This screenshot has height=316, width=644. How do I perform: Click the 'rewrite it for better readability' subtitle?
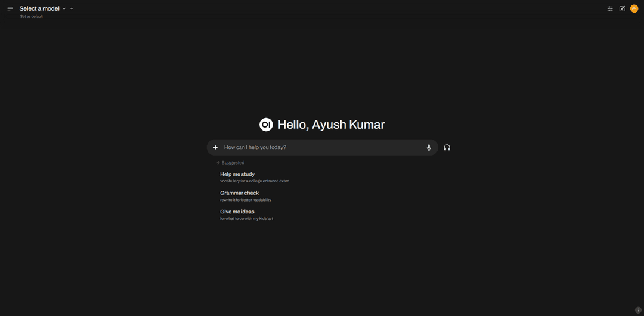pyautogui.click(x=246, y=200)
